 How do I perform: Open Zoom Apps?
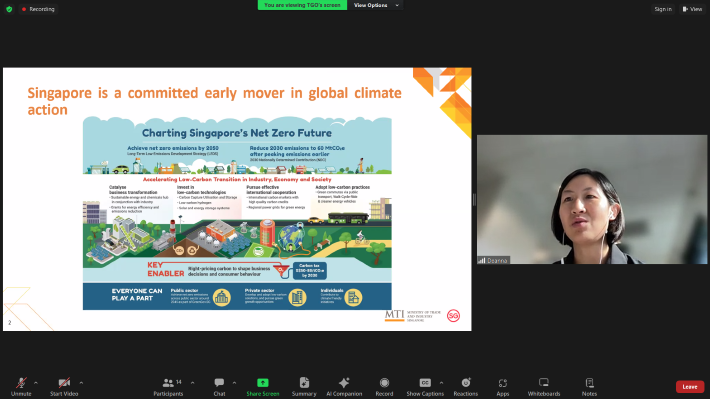[503, 387]
